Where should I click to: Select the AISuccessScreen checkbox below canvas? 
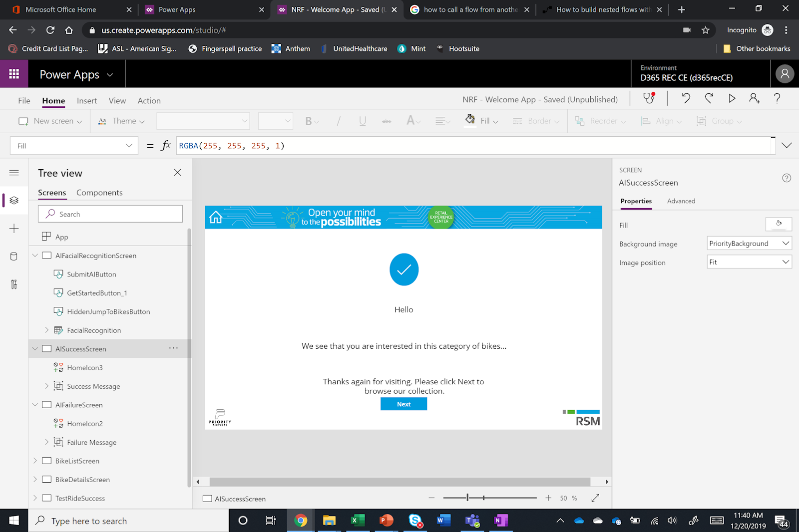coord(206,498)
